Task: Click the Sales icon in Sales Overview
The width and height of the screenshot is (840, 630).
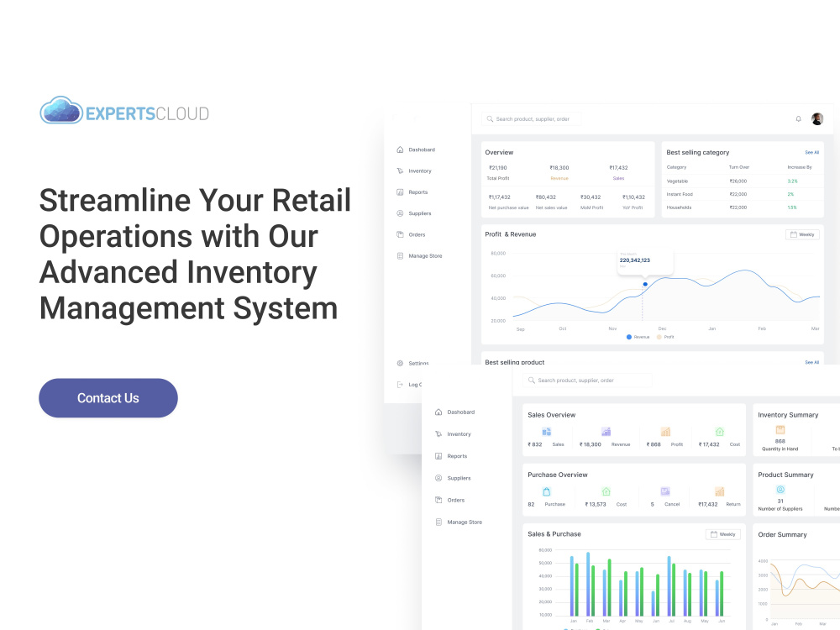Action: [547, 432]
